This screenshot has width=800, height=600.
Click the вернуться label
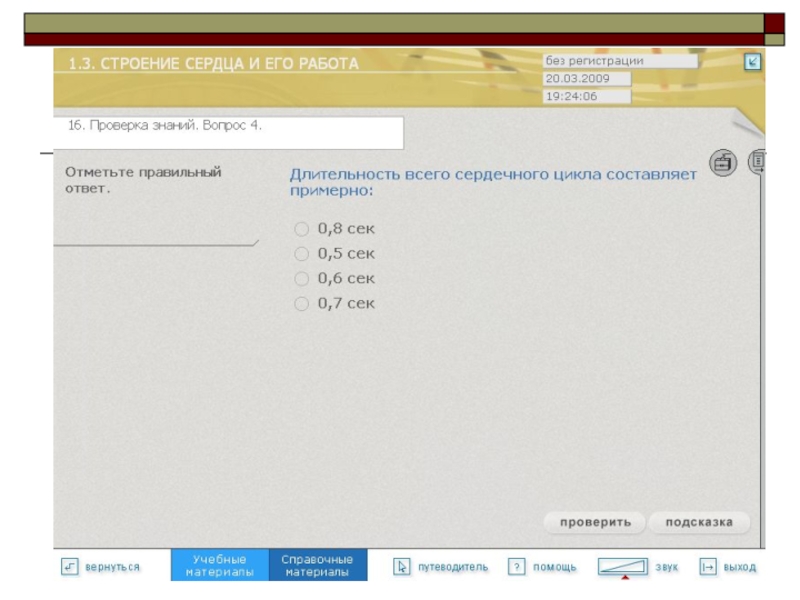tap(112, 567)
